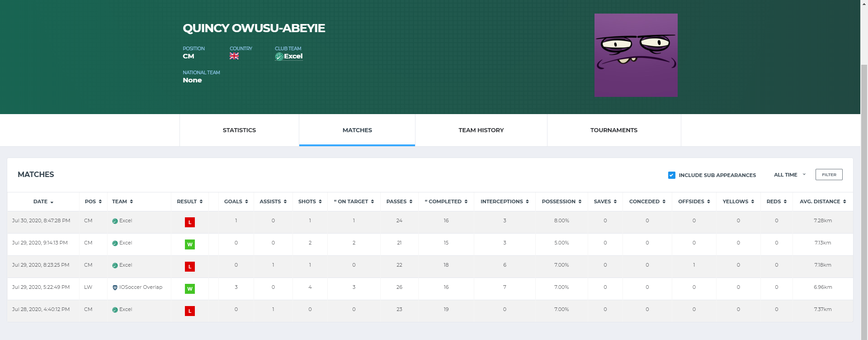
Task: Click the win badge for Jul 29 9:14 PM match
Action: click(x=190, y=244)
